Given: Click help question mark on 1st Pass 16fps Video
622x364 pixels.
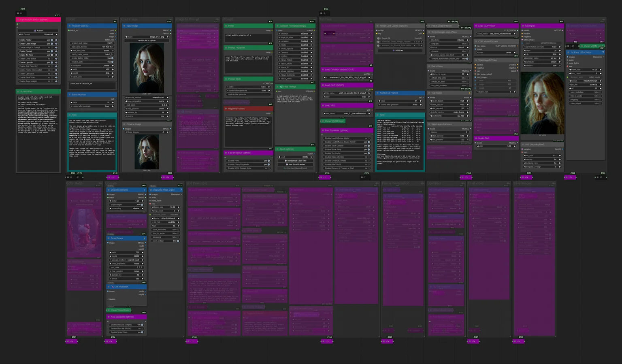Looking at the screenshot, I should coord(603,52).
